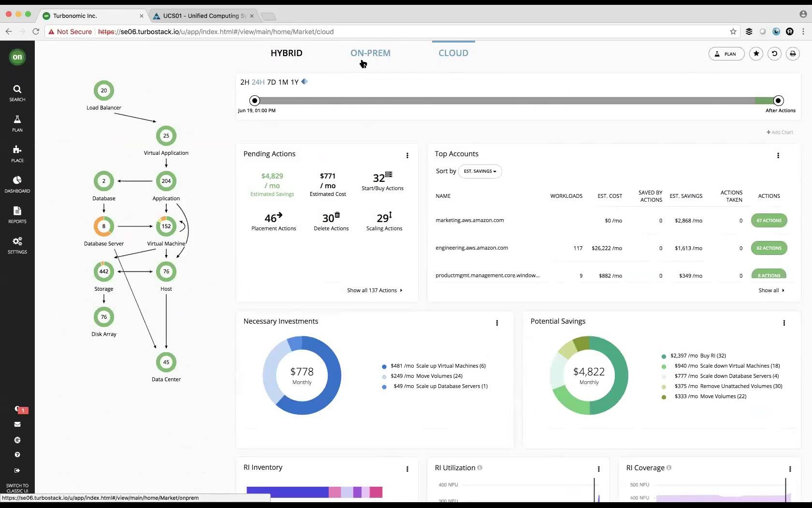This screenshot has height=508, width=812.
Task: Click the RI Coverage info icon
Action: (x=669, y=467)
